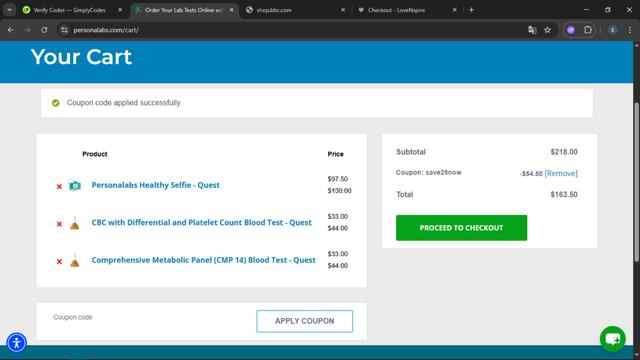
Task: Click the Total amount $163.50
Action: pyautogui.click(x=564, y=194)
